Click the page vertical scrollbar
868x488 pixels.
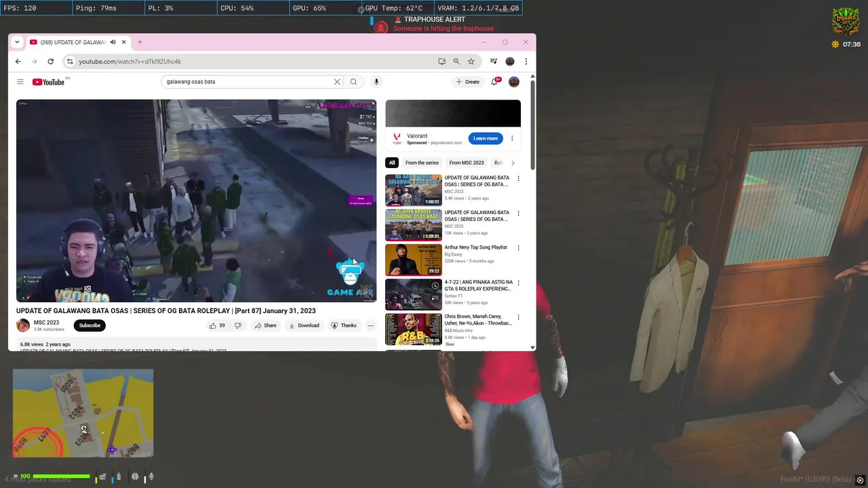point(532,125)
